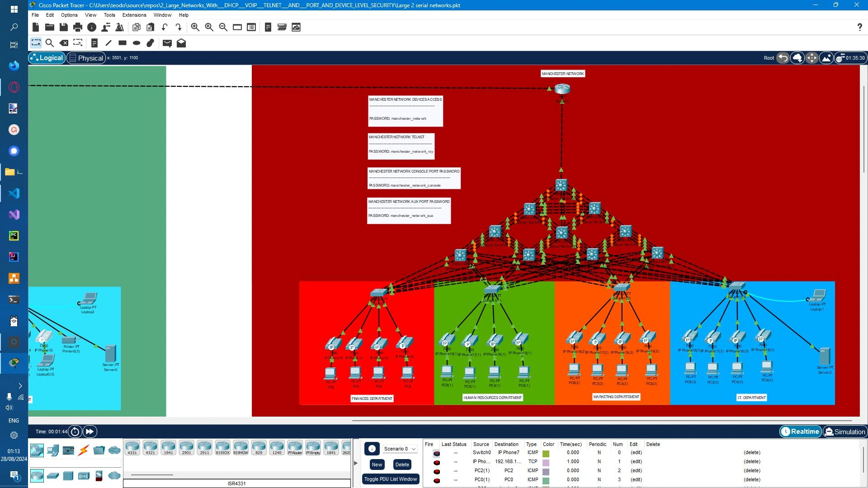Save the network using the floppy icon

pos(64,27)
